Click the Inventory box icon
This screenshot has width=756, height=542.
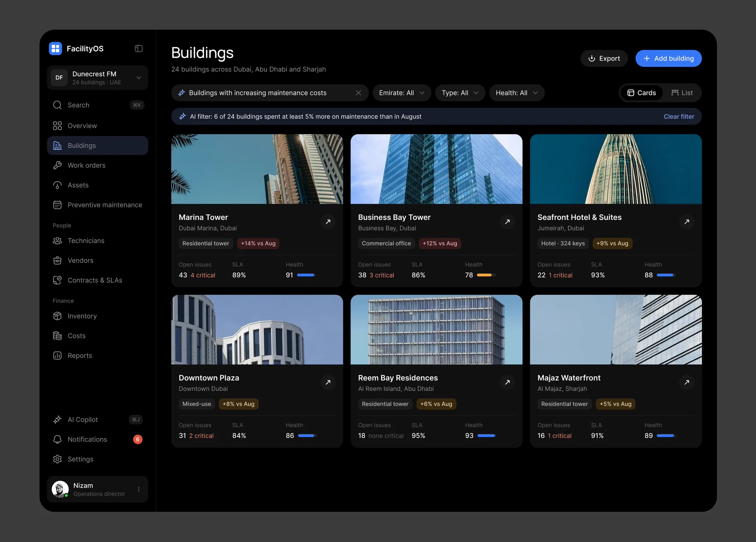57,316
